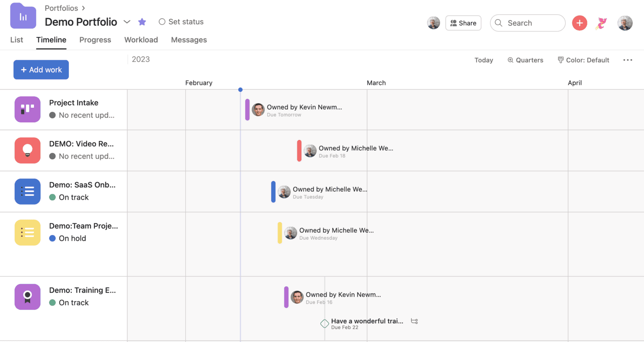
Task: Select the Demo: SaaS blue timeline bar
Action: [273, 192]
